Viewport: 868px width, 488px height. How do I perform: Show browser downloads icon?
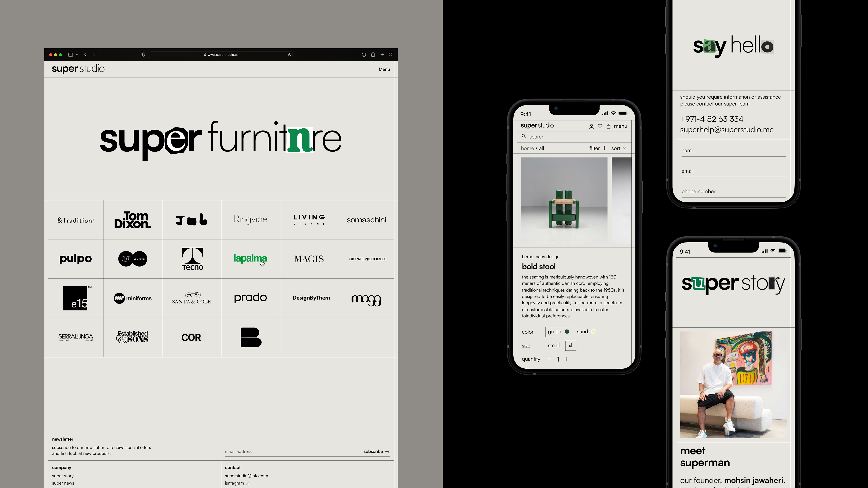[364, 55]
